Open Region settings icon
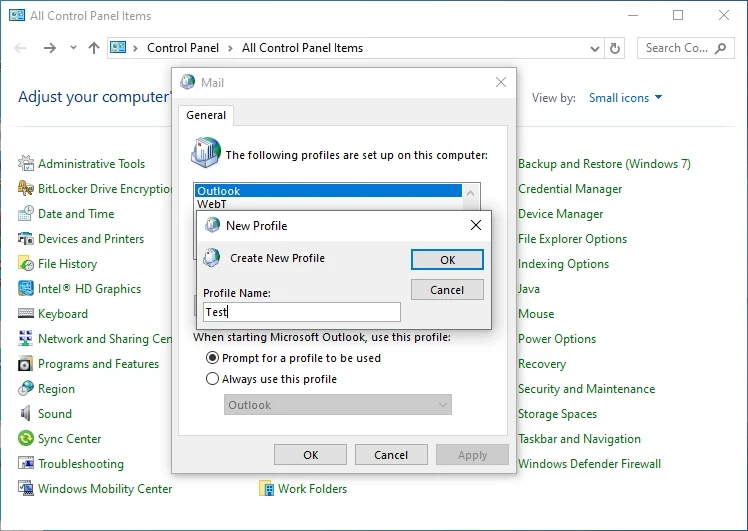Screen dimensions: 748x531 coord(26,388)
